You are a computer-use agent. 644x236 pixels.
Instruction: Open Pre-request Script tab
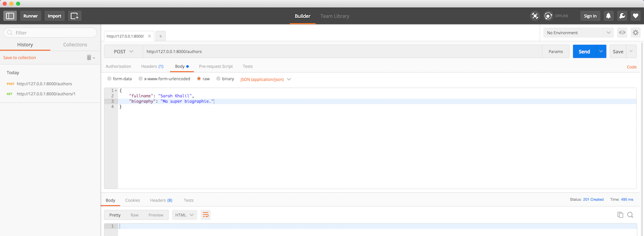[x=216, y=67]
